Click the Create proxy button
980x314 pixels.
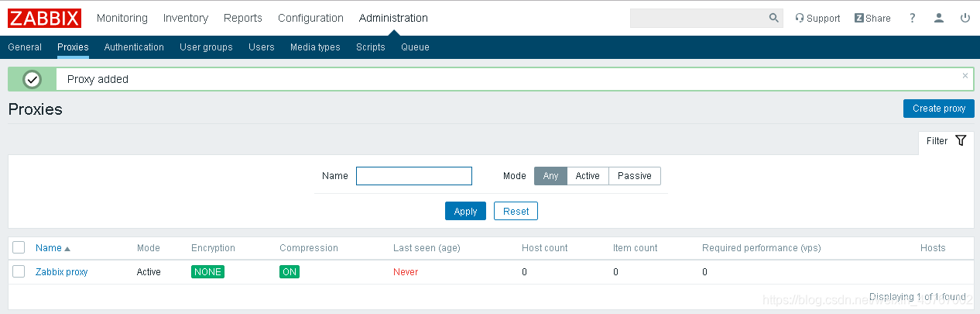[939, 109]
